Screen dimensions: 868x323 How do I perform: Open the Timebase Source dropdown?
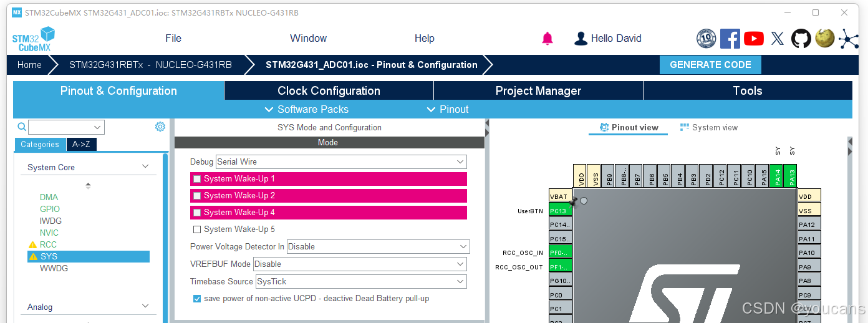[361, 281]
